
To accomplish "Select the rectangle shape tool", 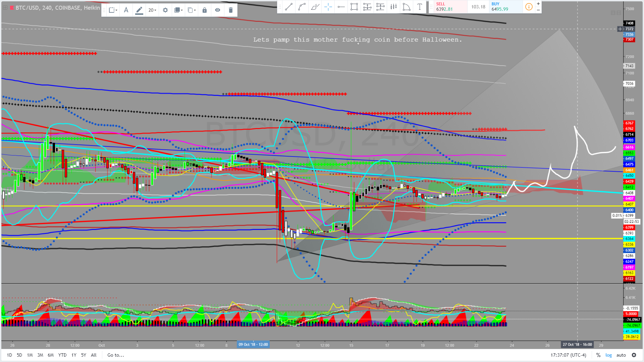I will click(x=354, y=7).
